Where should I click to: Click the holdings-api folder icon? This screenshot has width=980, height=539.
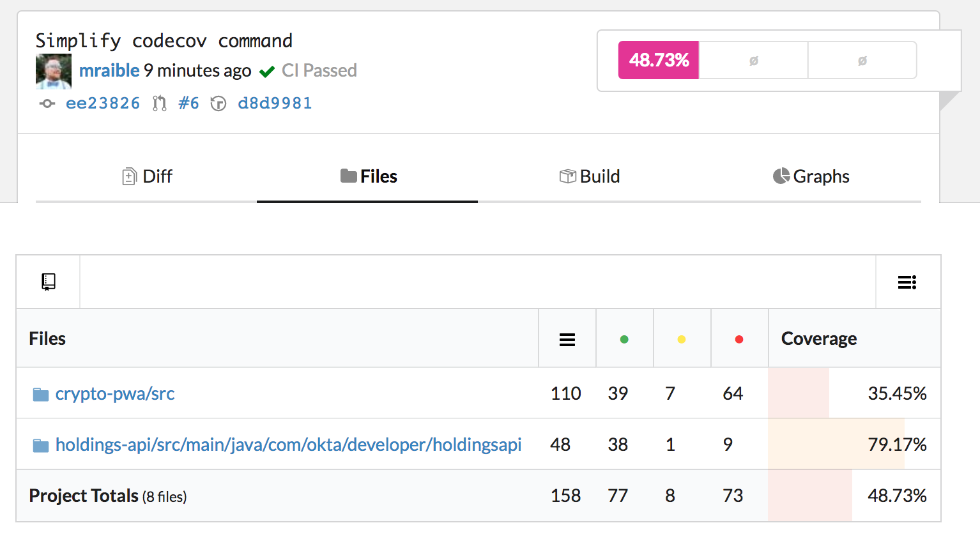(41, 446)
